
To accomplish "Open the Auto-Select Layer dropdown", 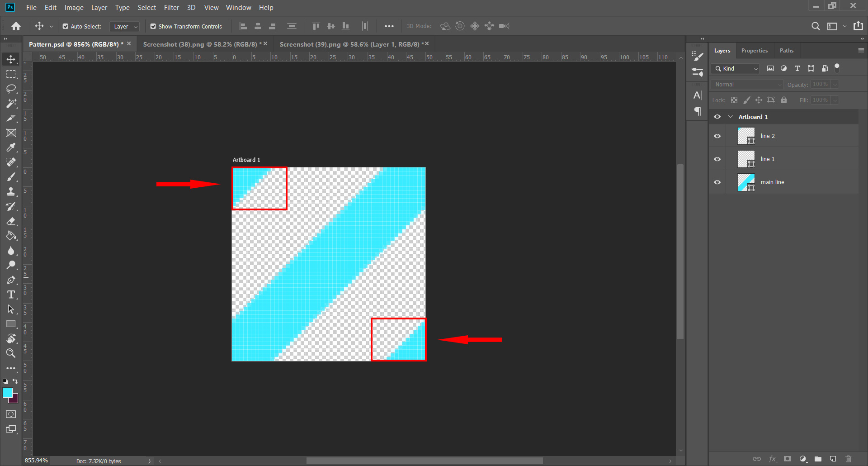I will [124, 27].
